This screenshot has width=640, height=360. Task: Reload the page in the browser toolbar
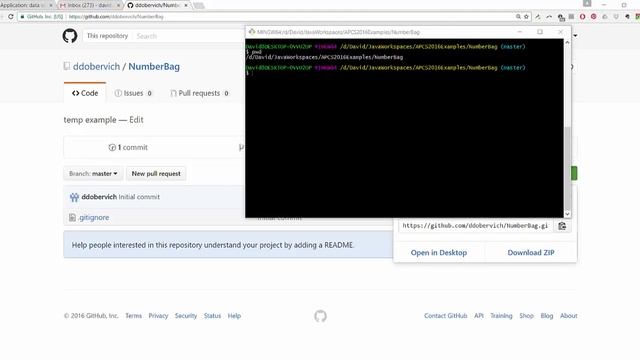pos(11,17)
